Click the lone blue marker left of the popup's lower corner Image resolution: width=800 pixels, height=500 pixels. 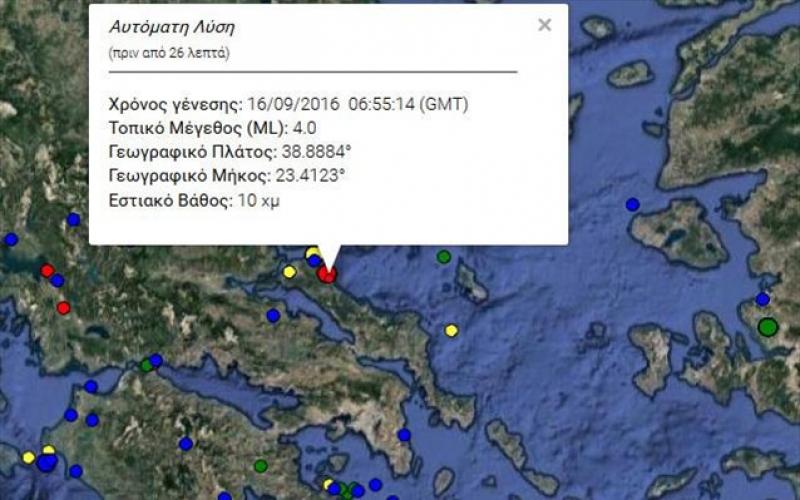pyautogui.click(x=73, y=220)
